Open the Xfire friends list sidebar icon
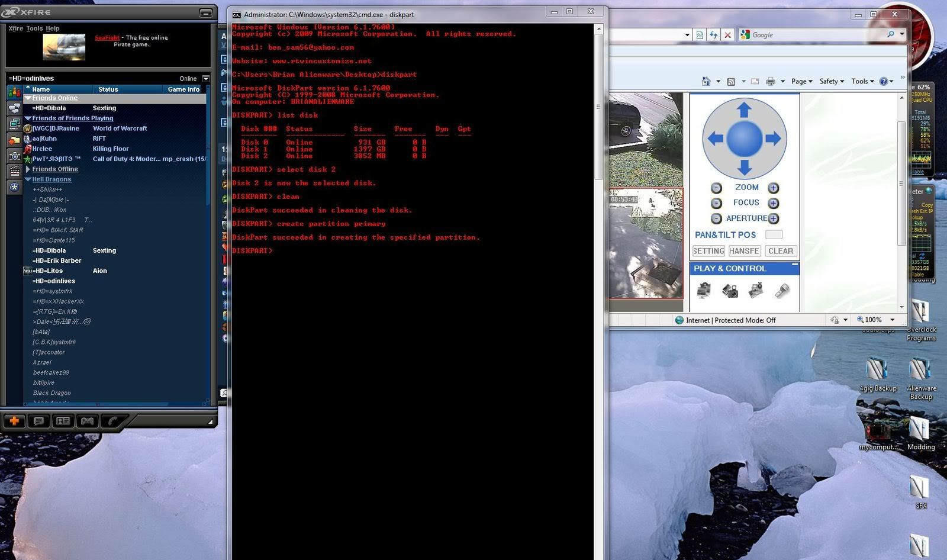The width and height of the screenshot is (947, 560). pos(14,92)
